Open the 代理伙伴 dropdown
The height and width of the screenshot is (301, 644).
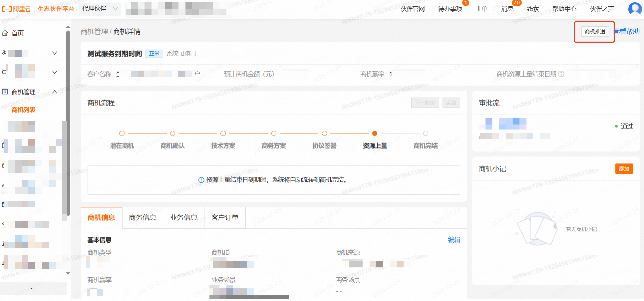click(x=100, y=9)
